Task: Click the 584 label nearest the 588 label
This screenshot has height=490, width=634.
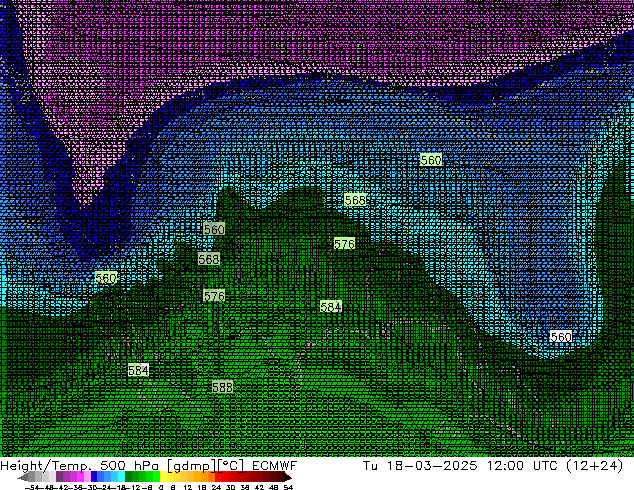Action: (x=138, y=370)
